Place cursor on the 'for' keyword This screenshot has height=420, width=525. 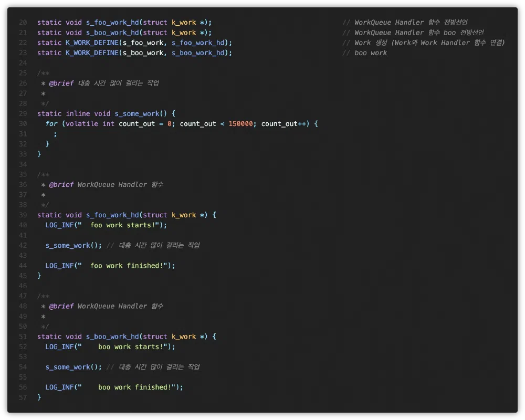click(51, 124)
